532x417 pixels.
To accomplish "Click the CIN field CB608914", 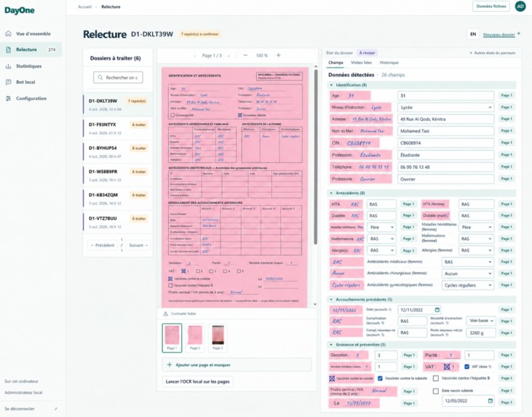I will point(445,143).
